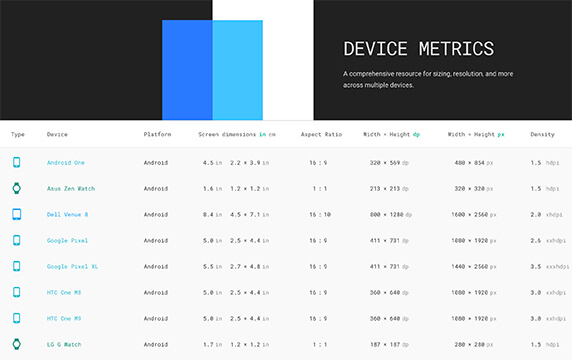Sort by Density column header
This screenshot has height=360, width=572.
pyautogui.click(x=542, y=134)
